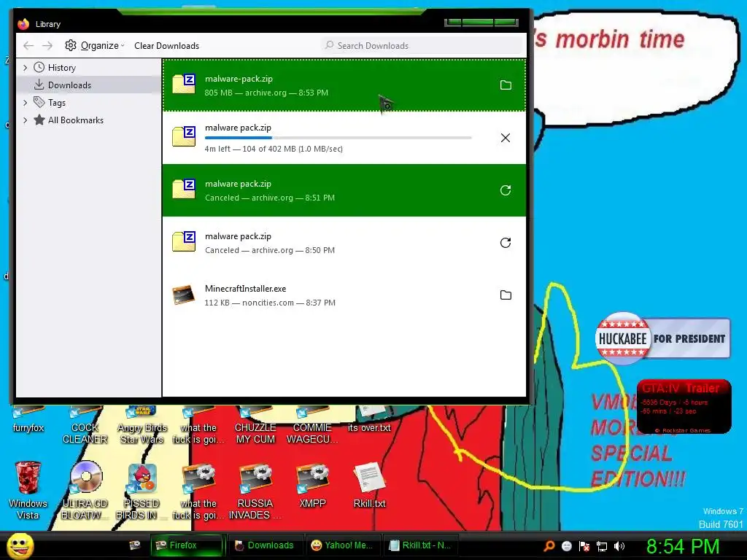Open the Organize menu
Viewport: 747px width, 560px height.
click(x=94, y=46)
